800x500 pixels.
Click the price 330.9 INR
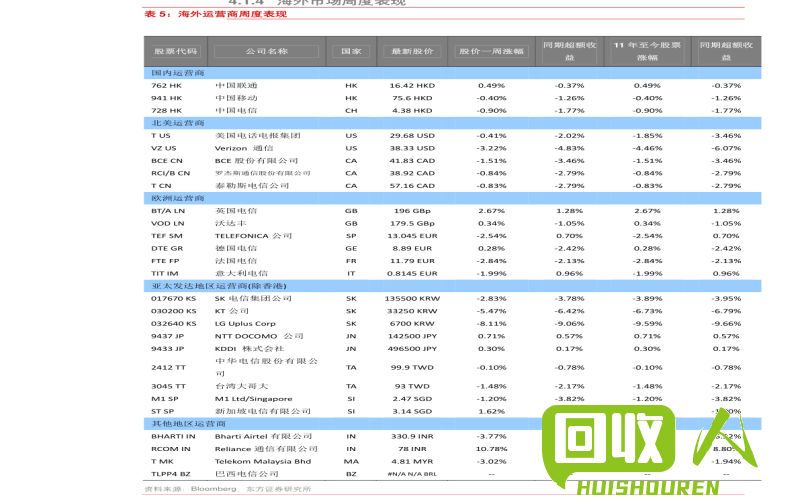(x=412, y=436)
